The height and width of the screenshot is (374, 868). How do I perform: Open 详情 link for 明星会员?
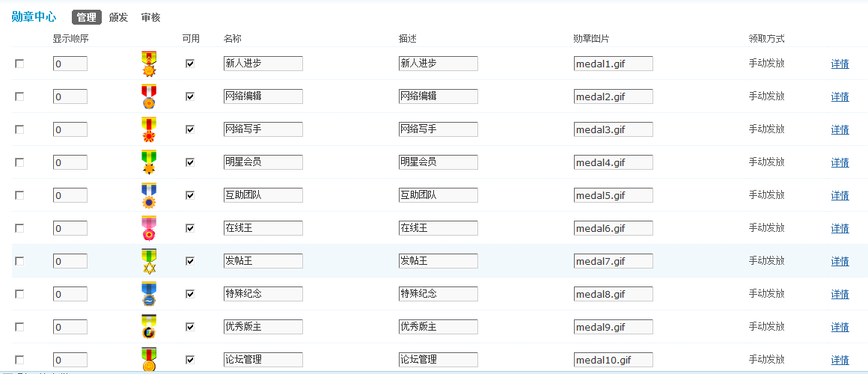[x=840, y=162]
